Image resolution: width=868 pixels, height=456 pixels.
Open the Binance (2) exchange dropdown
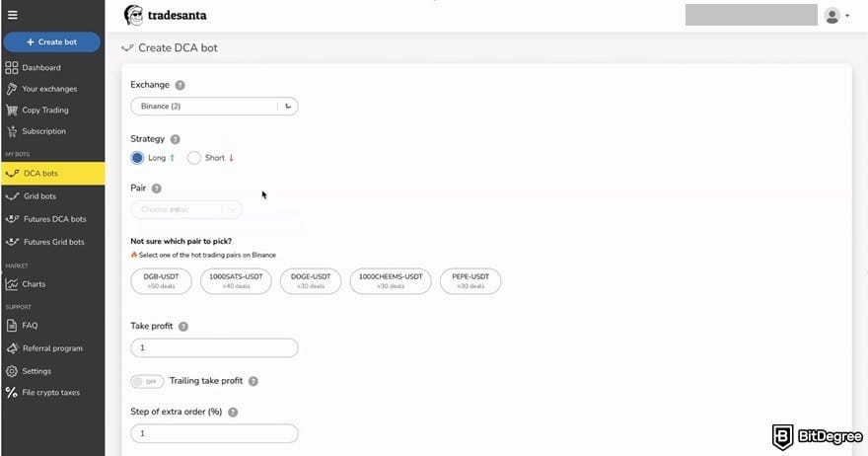(214, 106)
